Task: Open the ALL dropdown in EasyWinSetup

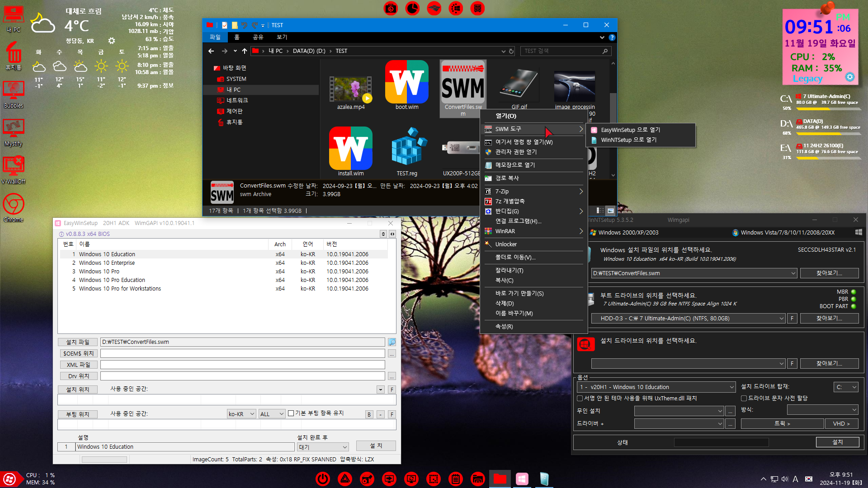Action: pos(272,414)
